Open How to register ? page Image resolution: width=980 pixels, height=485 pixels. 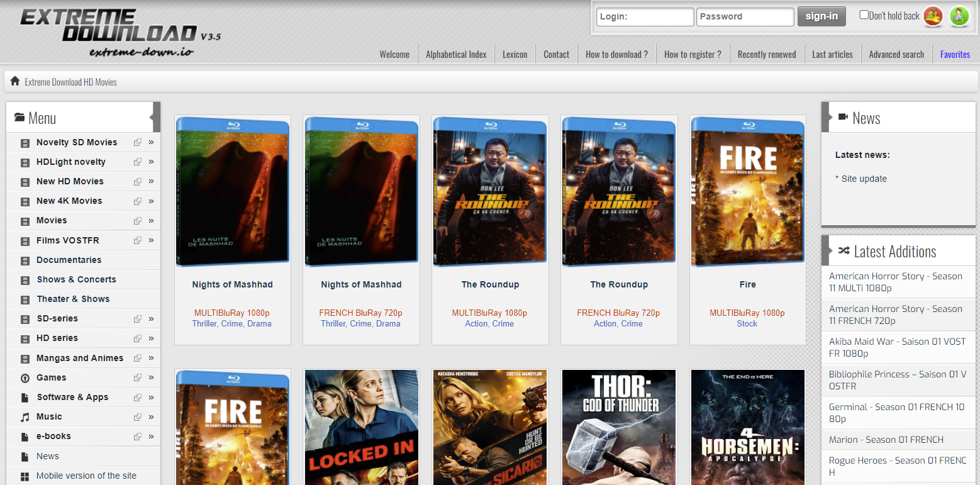pyautogui.click(x=693, y=54)
